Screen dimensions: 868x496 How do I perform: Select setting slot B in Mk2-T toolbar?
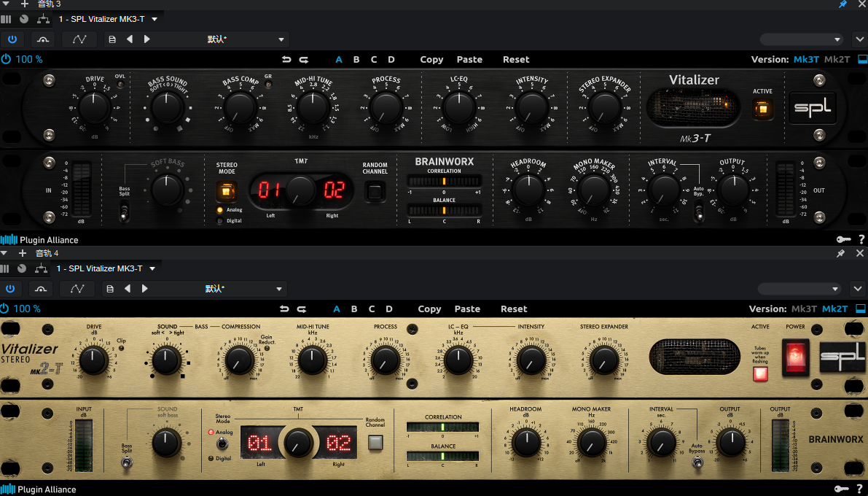point(353,309)
